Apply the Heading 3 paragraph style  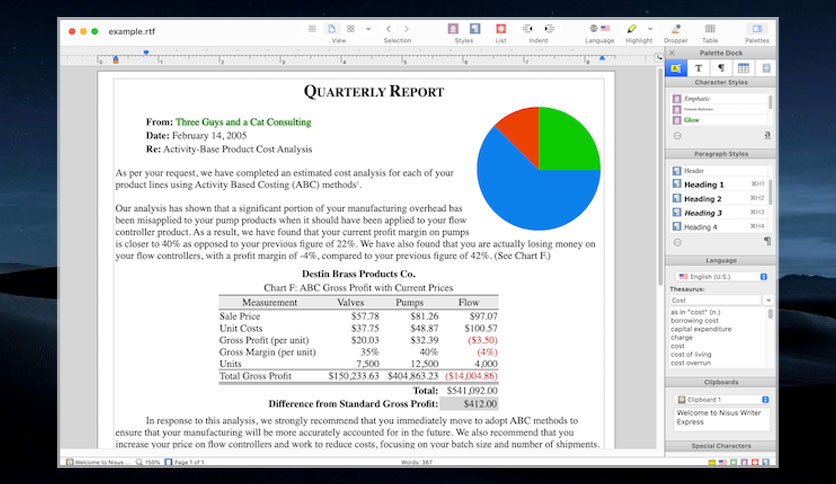coord(719,213)
